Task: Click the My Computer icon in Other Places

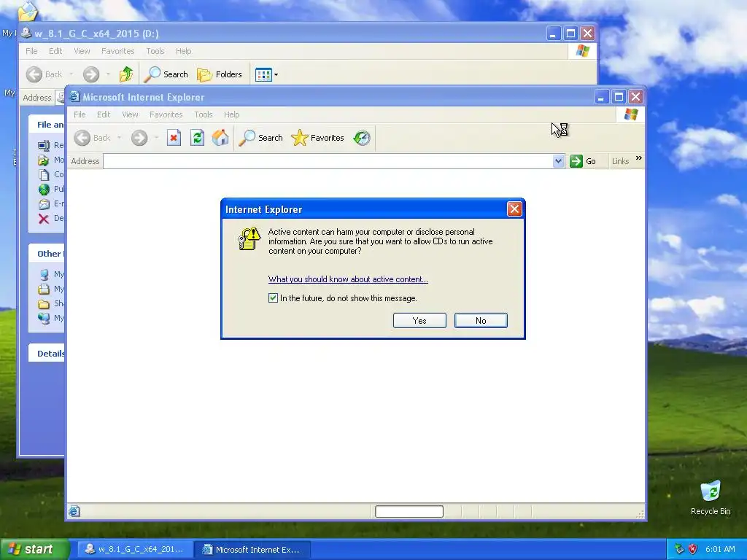Action: (x=44, y=274)
